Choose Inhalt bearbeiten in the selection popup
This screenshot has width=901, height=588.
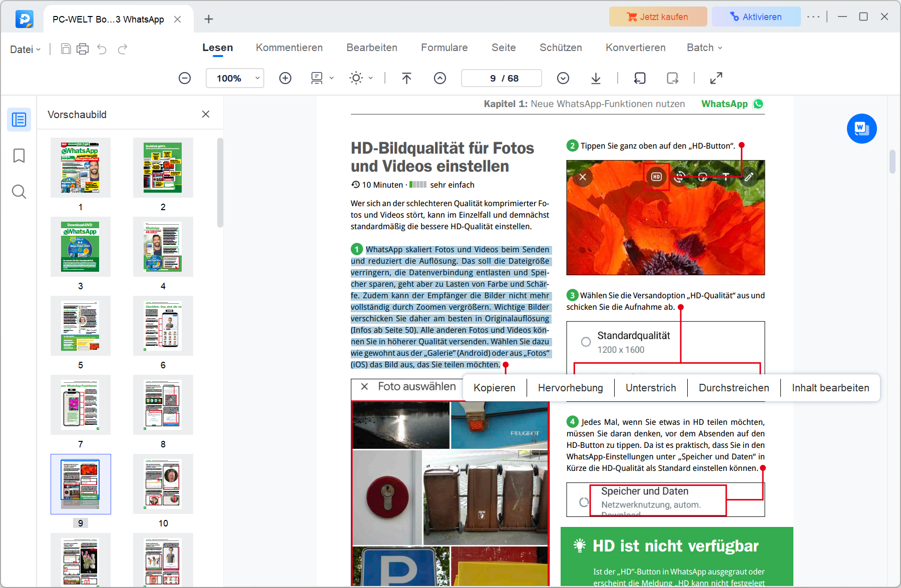tap(830, 388)
